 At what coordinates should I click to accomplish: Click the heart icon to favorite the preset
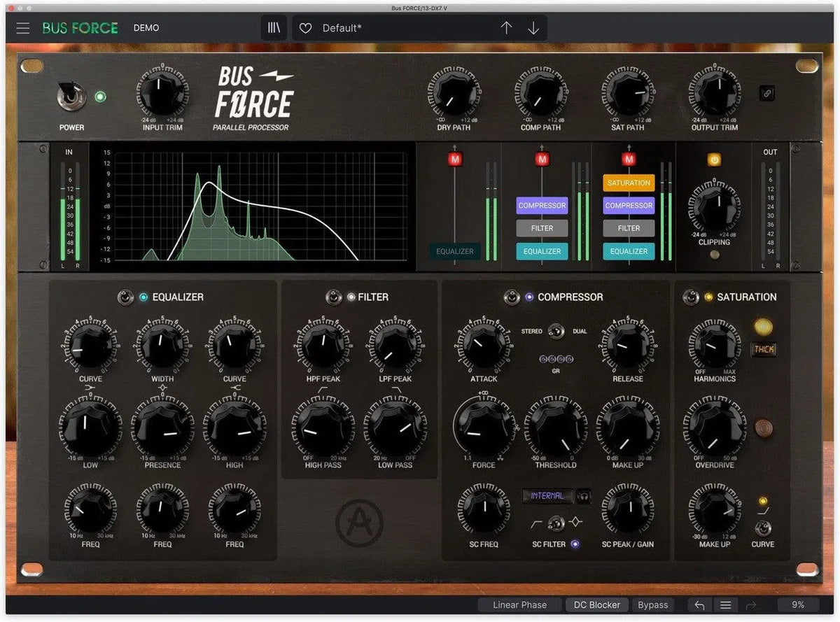tap(305, 27)
